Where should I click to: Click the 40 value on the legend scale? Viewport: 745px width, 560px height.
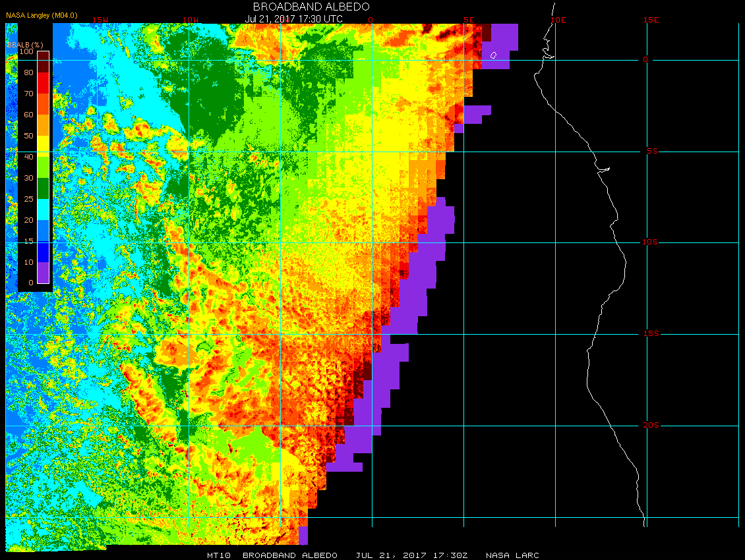click(x=28, y=157)
